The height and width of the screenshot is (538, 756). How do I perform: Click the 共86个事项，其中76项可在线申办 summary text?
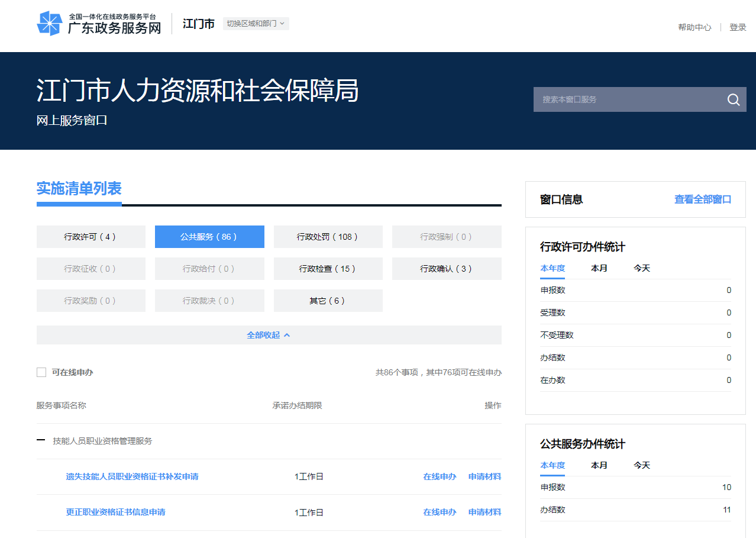click(438, 372)
